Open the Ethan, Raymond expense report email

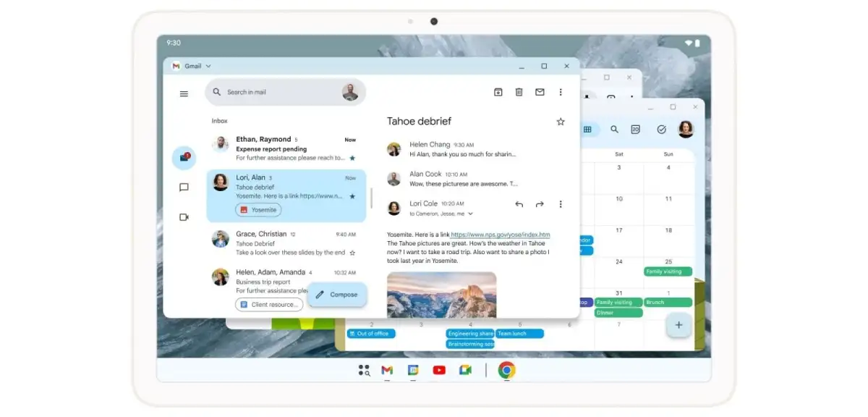click(x=286, y=148)
